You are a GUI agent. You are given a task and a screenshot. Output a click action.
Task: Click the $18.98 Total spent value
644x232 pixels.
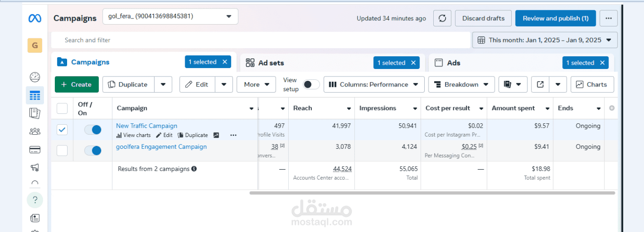tap(541, 169)
